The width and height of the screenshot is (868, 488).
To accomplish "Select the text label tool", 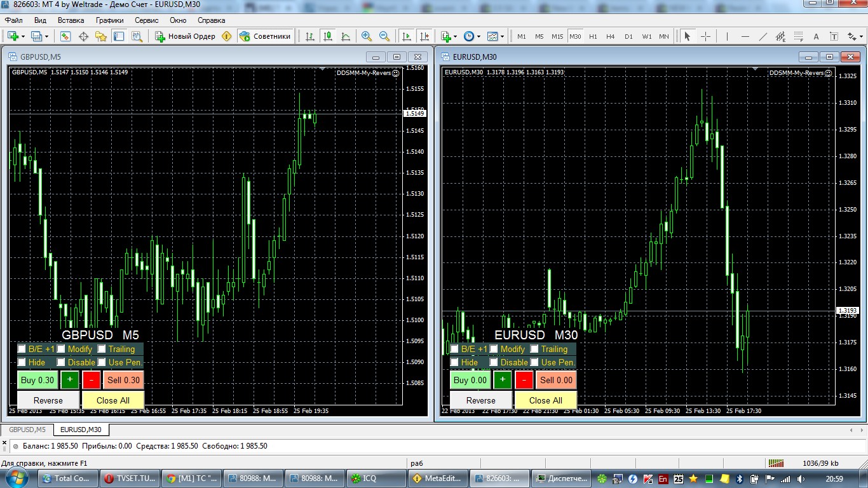I will (834, 36).
